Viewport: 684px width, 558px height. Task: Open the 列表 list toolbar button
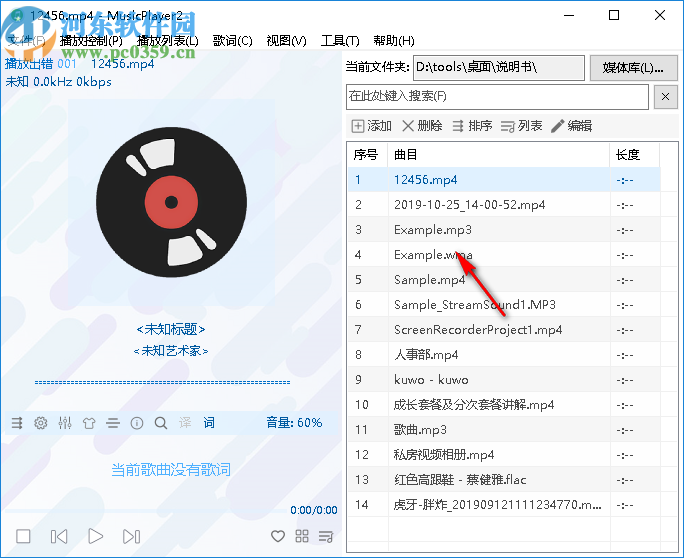[x=522, y=126]
